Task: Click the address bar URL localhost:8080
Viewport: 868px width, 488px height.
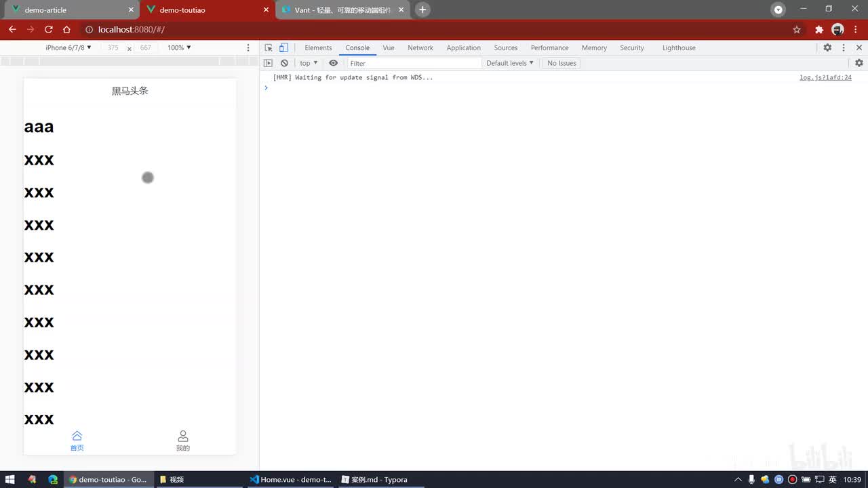Action: (x=132, y=29)
